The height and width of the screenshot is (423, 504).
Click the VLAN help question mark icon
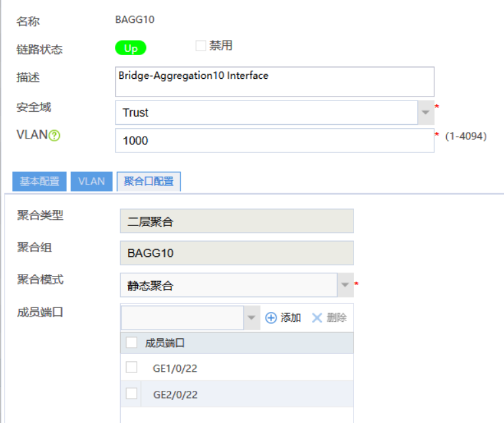[55, 136]
